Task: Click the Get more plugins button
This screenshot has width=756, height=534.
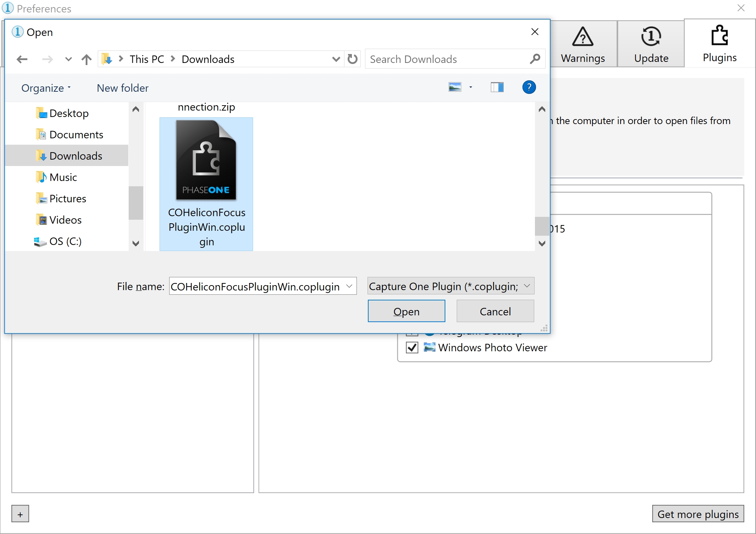Action: click(698, 514)
